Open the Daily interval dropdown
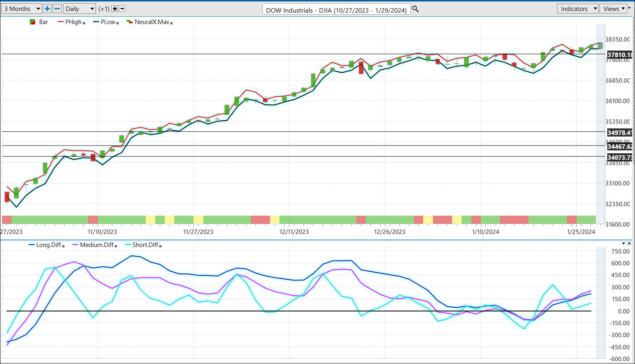Screen dimensions: 635x364 tap(80, 9)
